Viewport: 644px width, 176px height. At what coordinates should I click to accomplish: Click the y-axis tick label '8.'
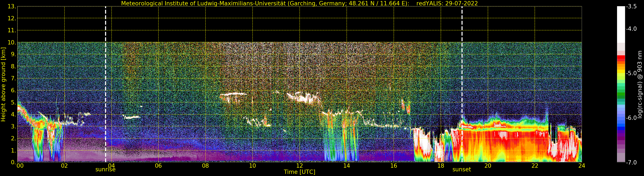[13, 66]
